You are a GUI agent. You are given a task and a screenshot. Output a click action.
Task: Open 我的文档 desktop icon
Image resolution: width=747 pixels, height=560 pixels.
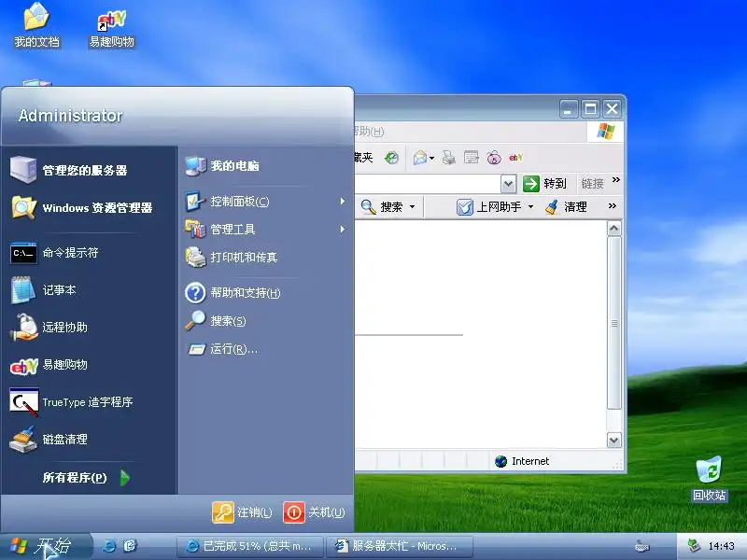(36, 25)
